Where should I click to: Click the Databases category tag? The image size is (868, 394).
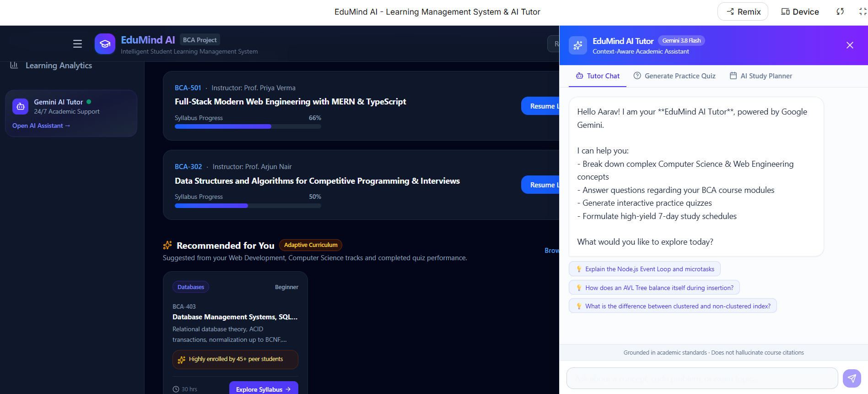click(191, 287)
